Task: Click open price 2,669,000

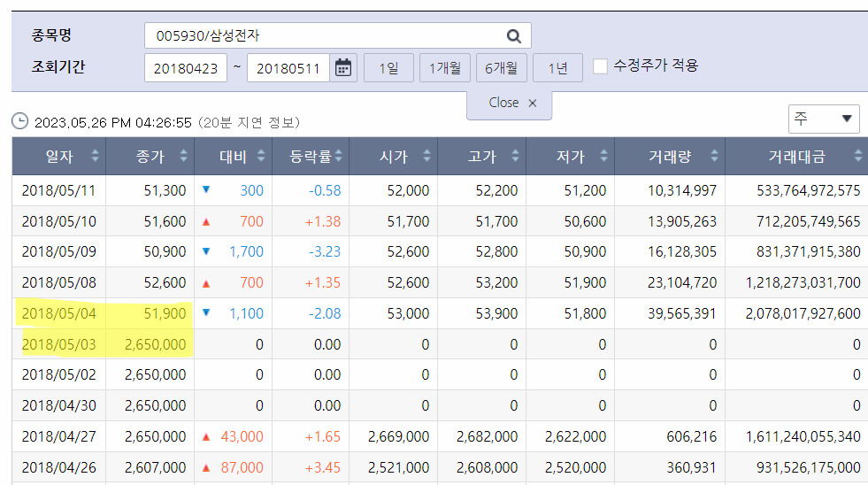Action: [398, 437]
